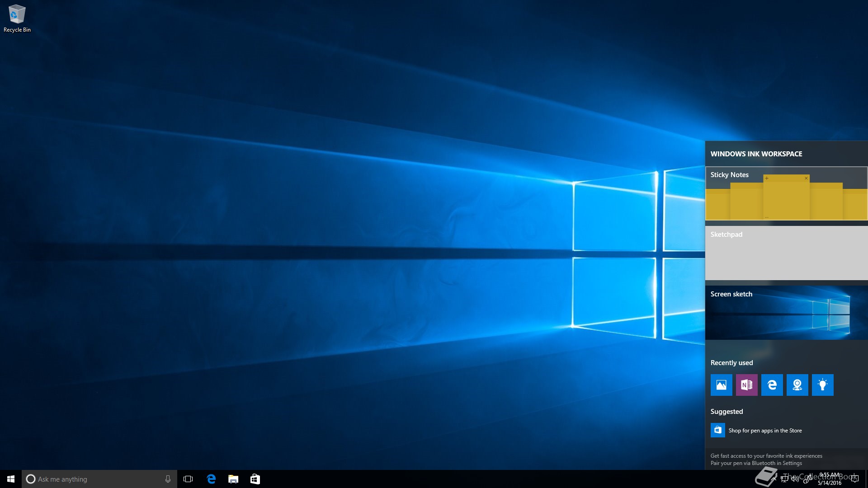Open the Recycle Bin desktop icon
868x488 pixels.
(17, 19)
